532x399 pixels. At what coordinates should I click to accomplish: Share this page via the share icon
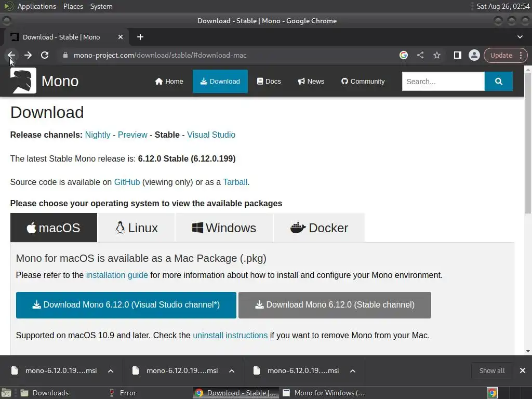coord(420,55)
